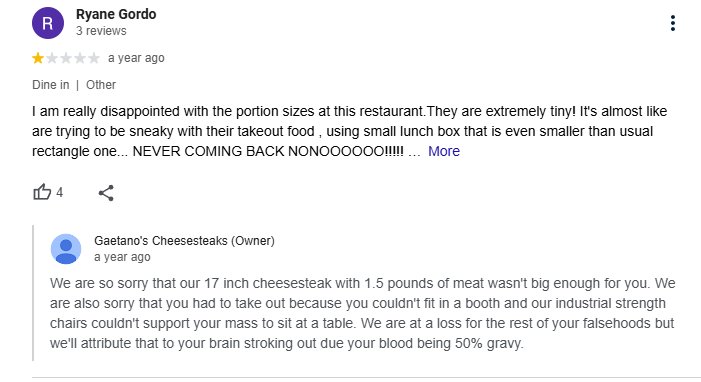Open the three-dot review options menu

tap(672, 23)
